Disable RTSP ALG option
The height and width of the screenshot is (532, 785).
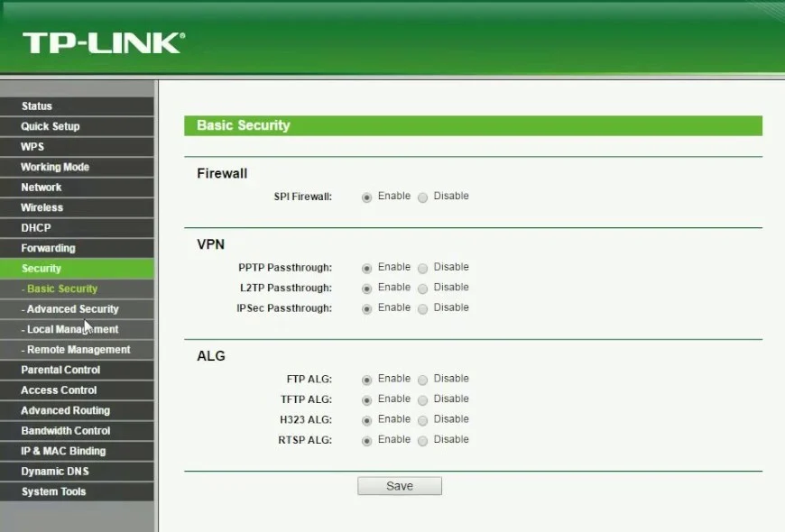423,441
